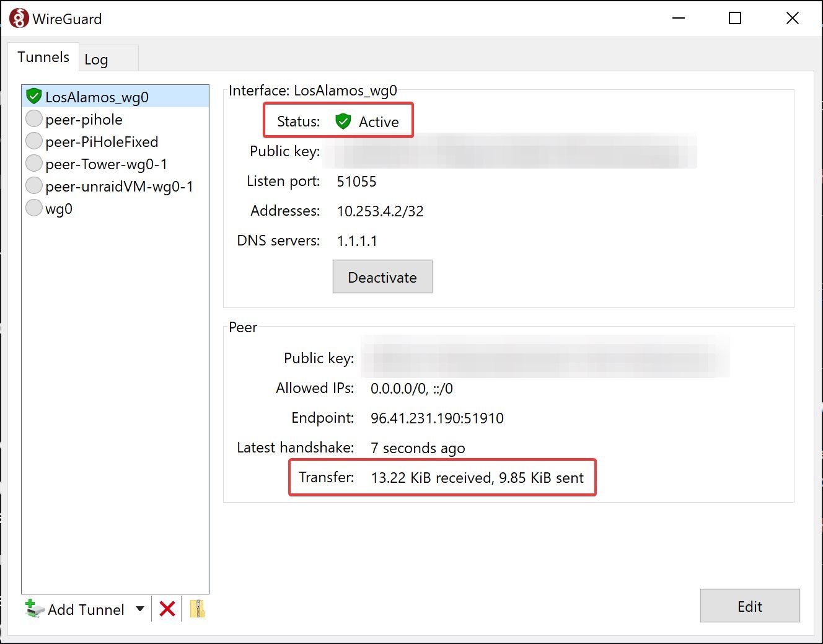Click the gray status circle beside peer-pihole
The image size is (823, 644).
coord(34,118)
